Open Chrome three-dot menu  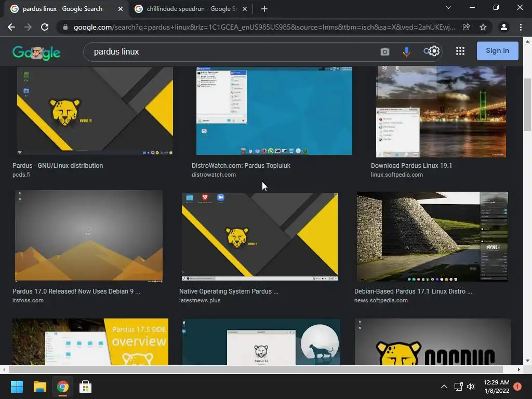pos(521,27)
